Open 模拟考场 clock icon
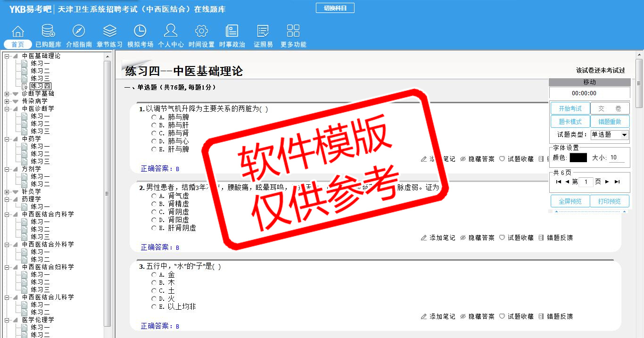Screen dimensions: 644x338 (x=140, y=32)
